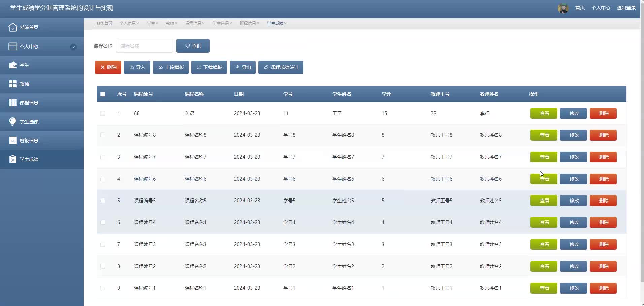Click the 下载模板 button
This screenshot has height=306, width=644.
point(209,67)
